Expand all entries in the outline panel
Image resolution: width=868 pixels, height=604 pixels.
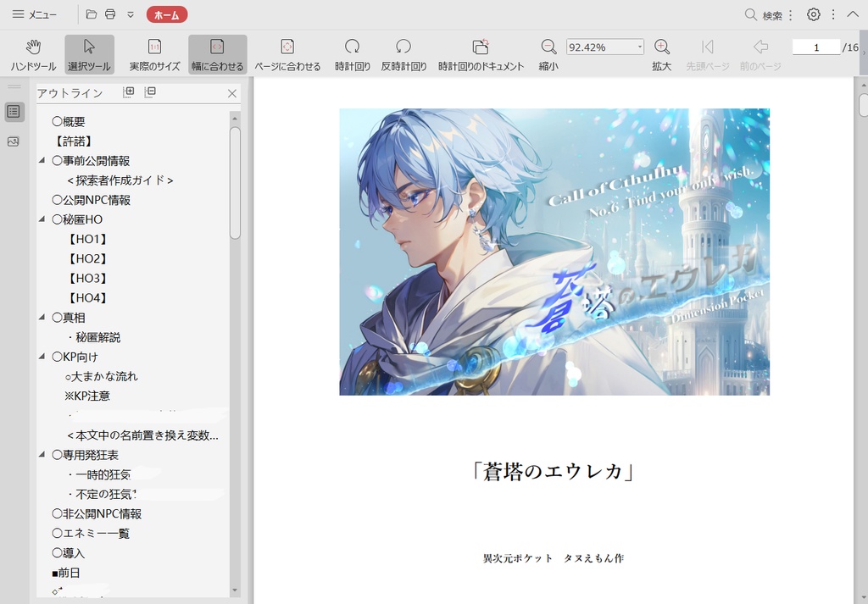pyautogui.click(x=127, y=93)
